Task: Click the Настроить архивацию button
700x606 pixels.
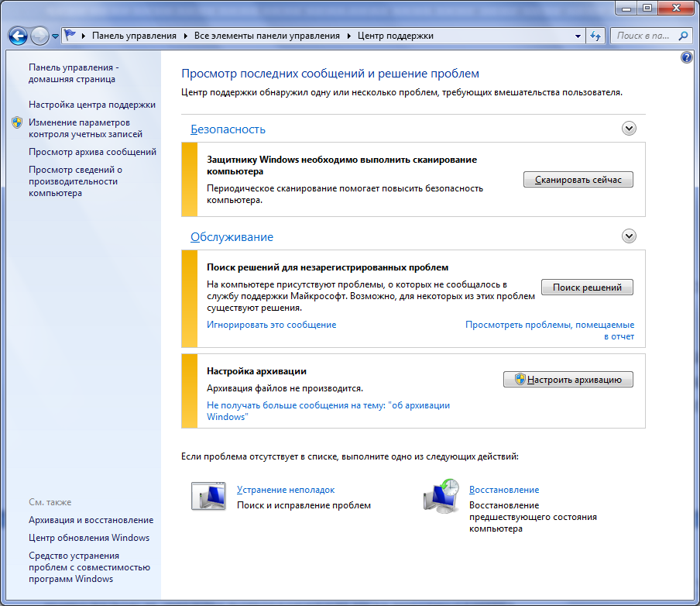Action: [568, 380]
